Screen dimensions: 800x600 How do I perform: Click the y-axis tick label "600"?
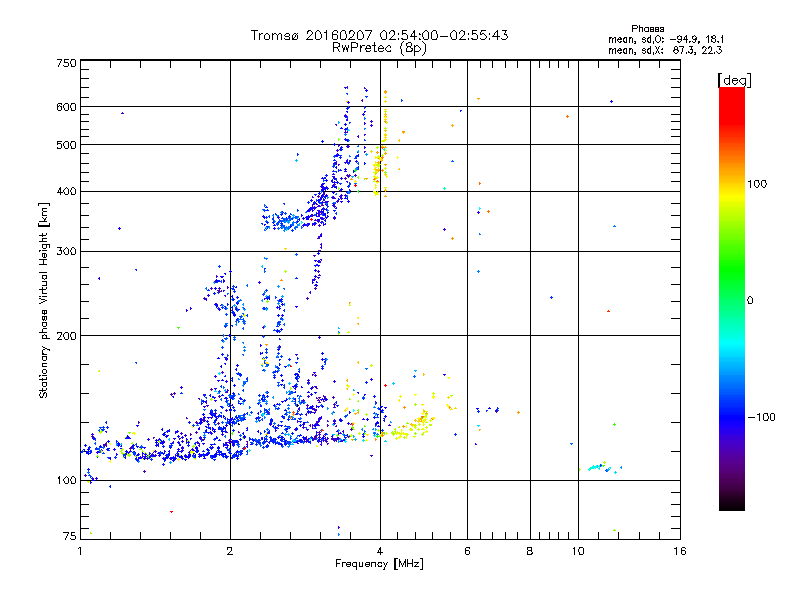tap(67, 107)
